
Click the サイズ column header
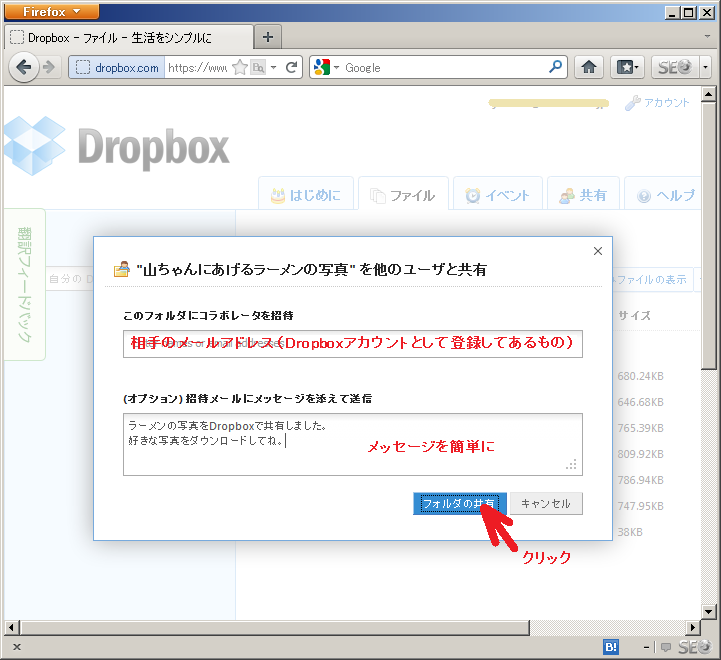tap(634, 316)
